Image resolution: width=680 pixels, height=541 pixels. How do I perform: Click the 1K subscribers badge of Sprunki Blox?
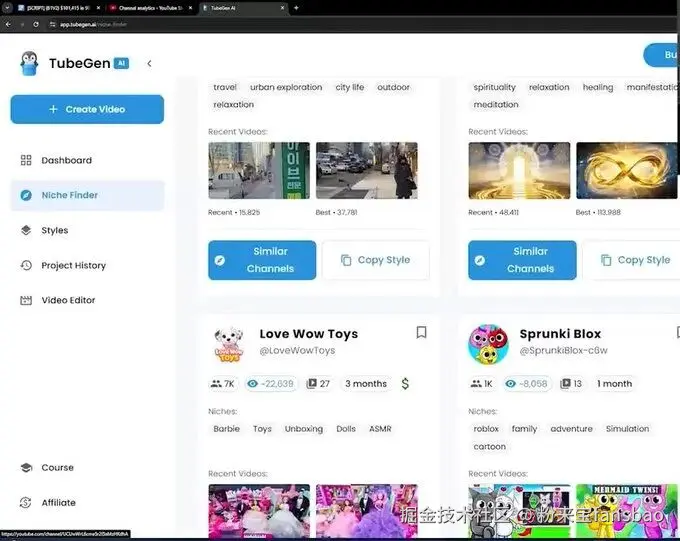point(481,384)
